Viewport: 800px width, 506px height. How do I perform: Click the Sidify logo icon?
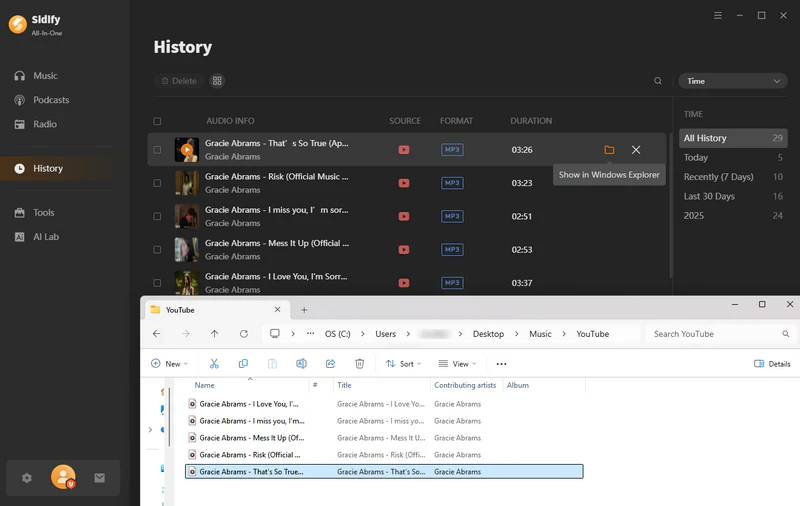[x=17, y=24]
